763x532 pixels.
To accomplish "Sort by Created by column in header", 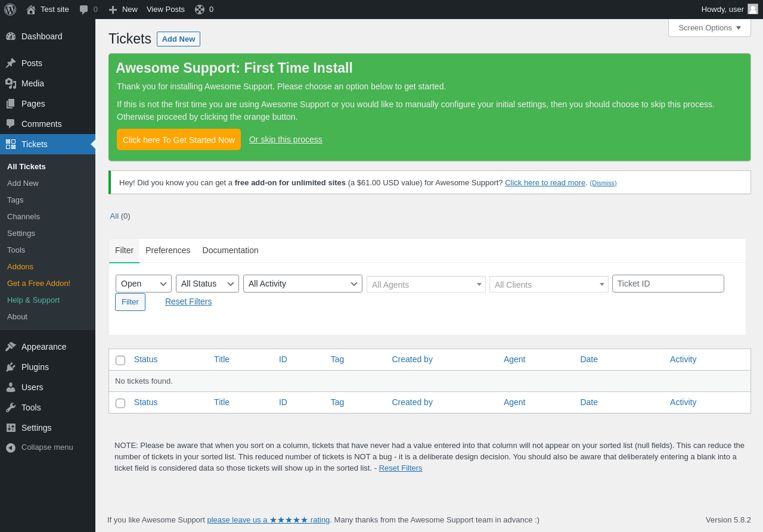I will point(412,359).
